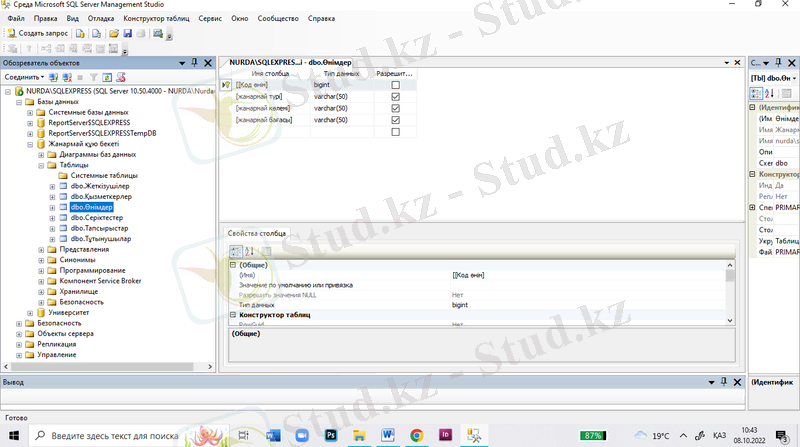This screenshot has height=447, width=800.
Task: Pin the Обозреватель объектов panel
Action: [194, 63]
